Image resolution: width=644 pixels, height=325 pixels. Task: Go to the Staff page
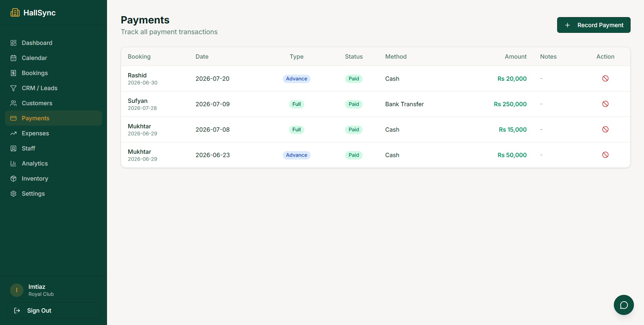pyautogui.click(x=54, y=148)
